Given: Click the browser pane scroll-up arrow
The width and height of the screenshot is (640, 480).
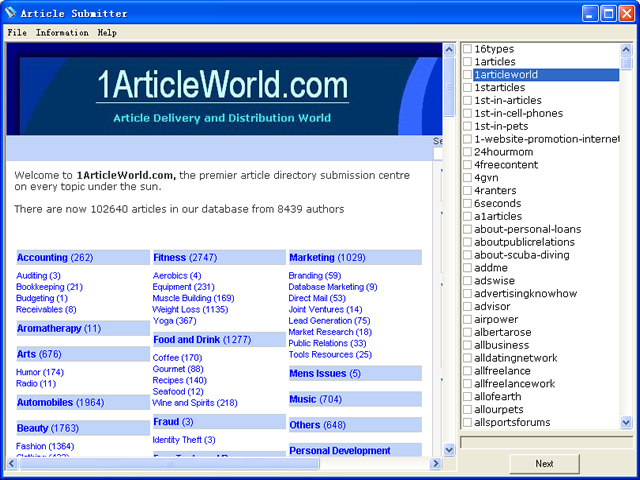Looking at the screenshot, I should [449, 50].
